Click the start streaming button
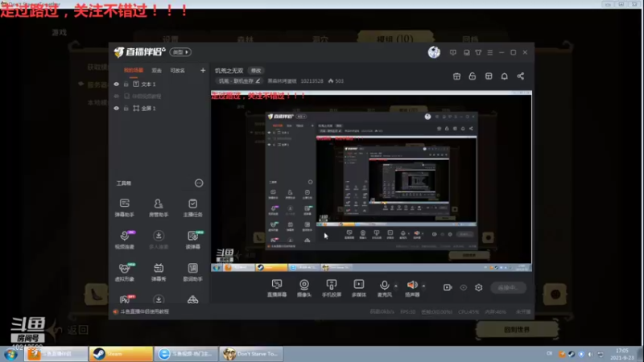Viewport: 644px width, 362px height. (509, 288)
